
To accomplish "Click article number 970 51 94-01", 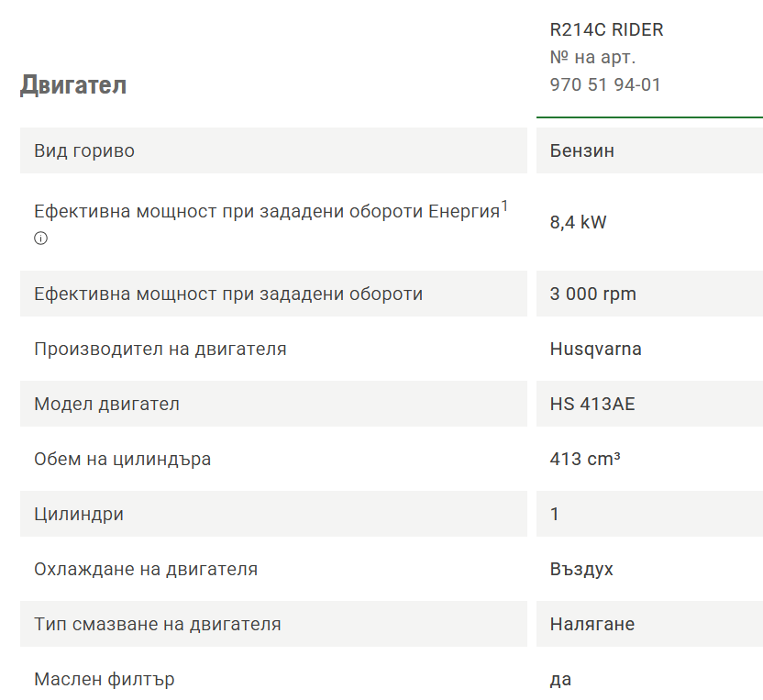I will pyautogui.click(x=605, y=84).
